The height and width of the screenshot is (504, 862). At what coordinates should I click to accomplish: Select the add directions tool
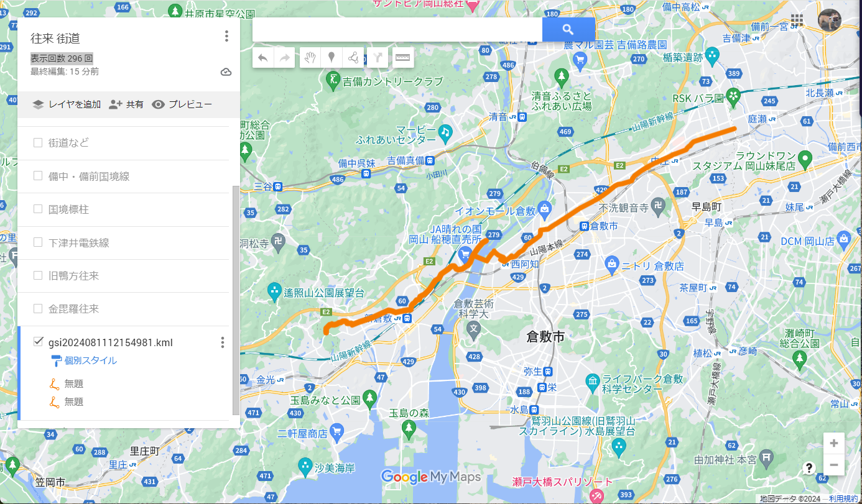coord(378,58)
